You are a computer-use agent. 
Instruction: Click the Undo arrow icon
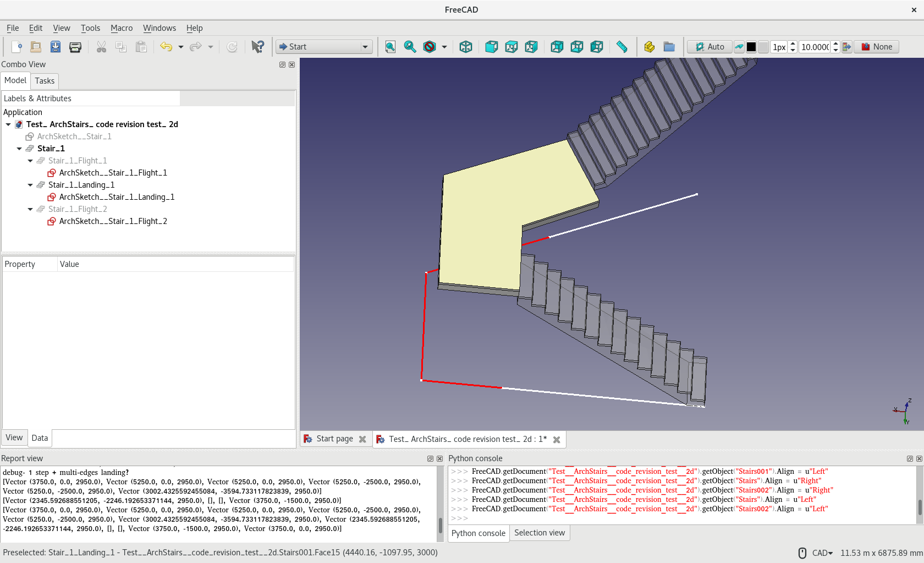click(166, 47)
